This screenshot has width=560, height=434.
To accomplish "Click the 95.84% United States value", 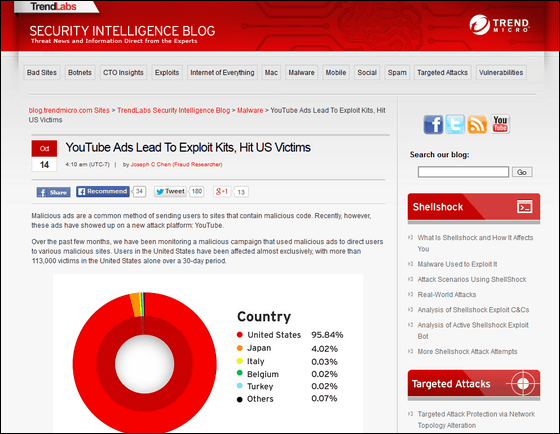I will pyautogui.click(x=327, y=335).
